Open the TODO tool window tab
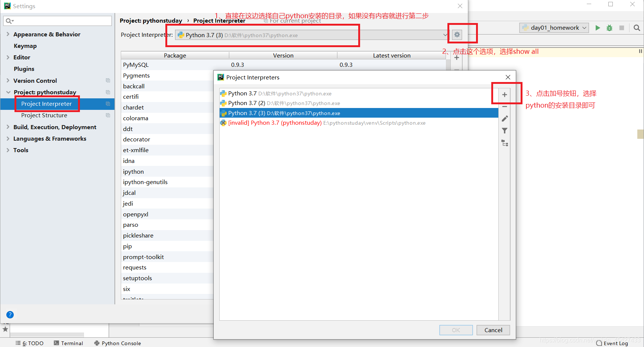 click(29, 343)
